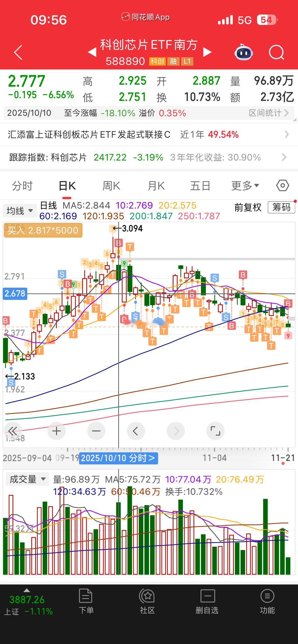This screenshot has height=644, width=298.
Task: Zoom out chart with minus button
Action: [96, 431]
